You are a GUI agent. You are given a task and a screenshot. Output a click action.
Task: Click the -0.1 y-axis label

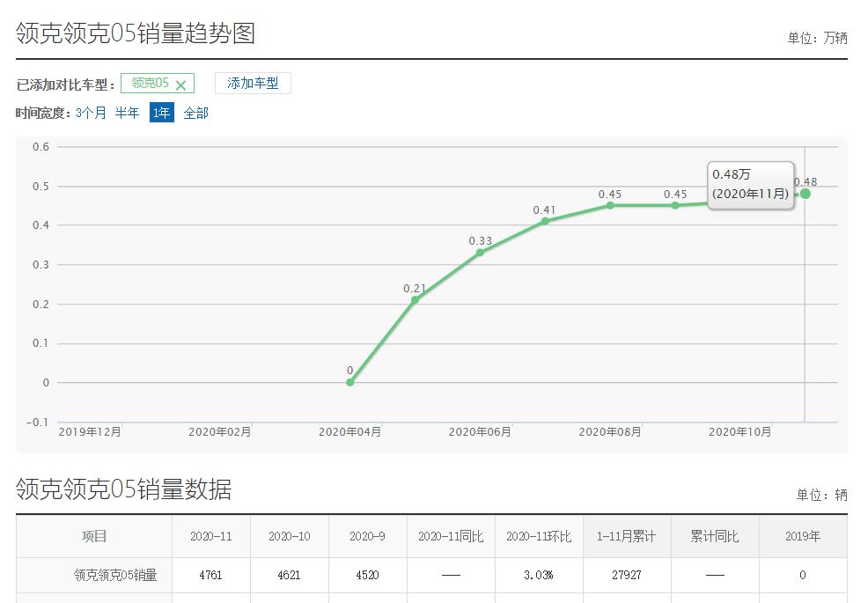tap(38, 422)
